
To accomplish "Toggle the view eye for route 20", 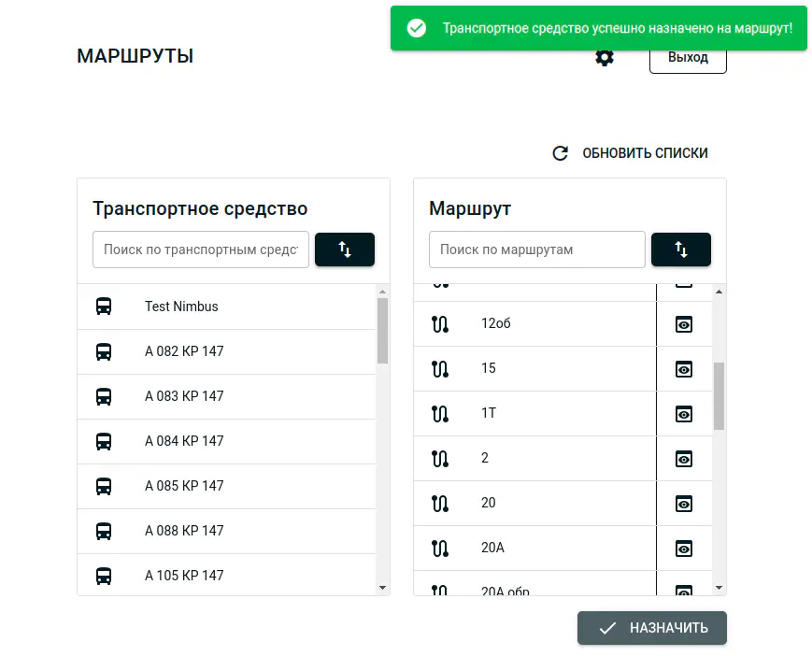I will click(x=684, y=504).
